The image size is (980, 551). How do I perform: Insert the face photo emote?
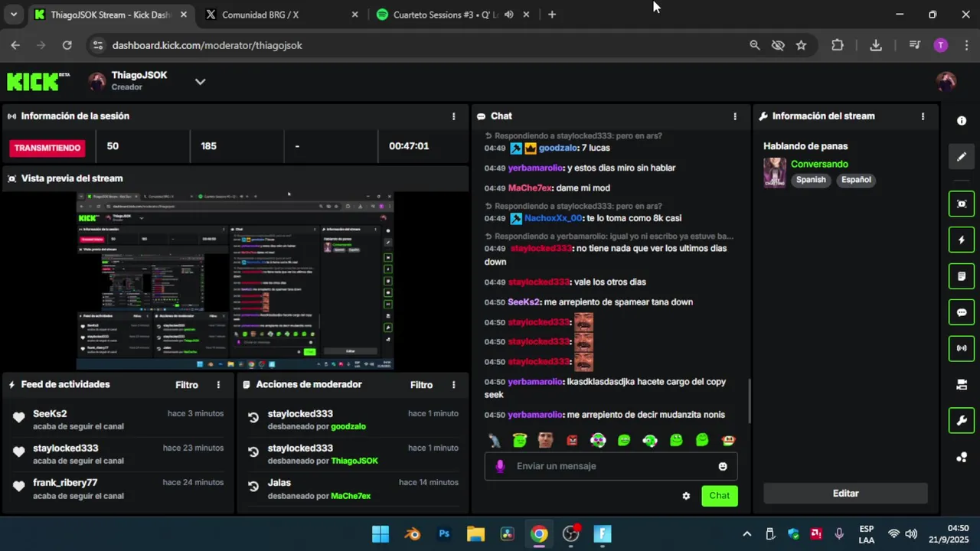click(545, 440)
